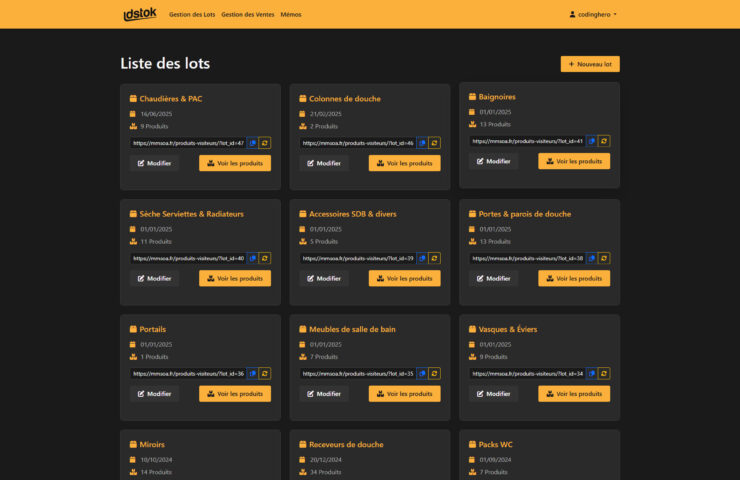Image resolution: width=740 pixels, height=480 pixels.
Task: Select the Portails URL field
Action: [188, 373]
